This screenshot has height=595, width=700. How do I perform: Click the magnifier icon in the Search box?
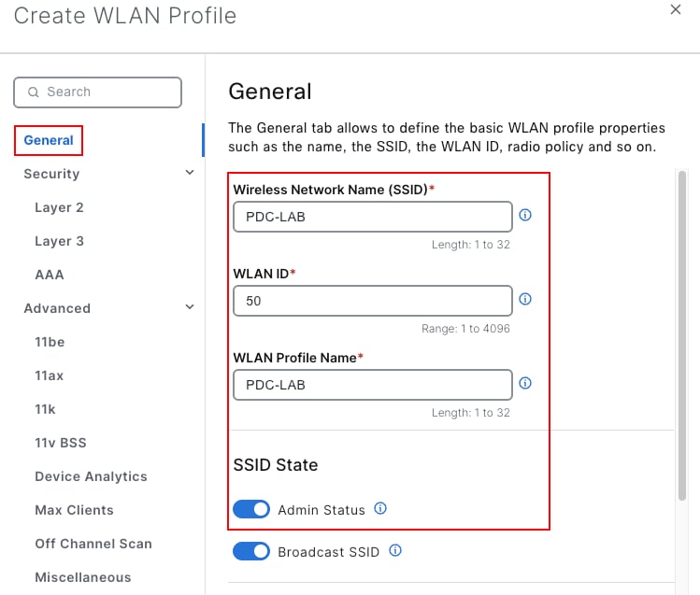34,92
